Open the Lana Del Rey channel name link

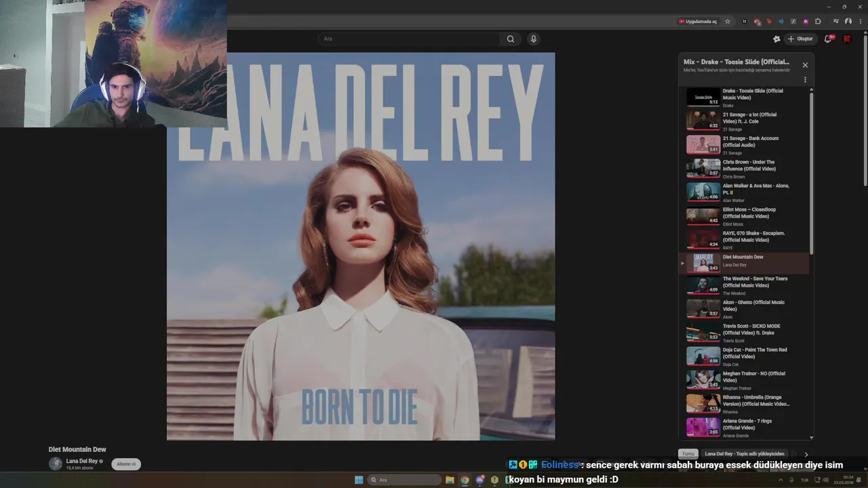[x=82, y=461]
